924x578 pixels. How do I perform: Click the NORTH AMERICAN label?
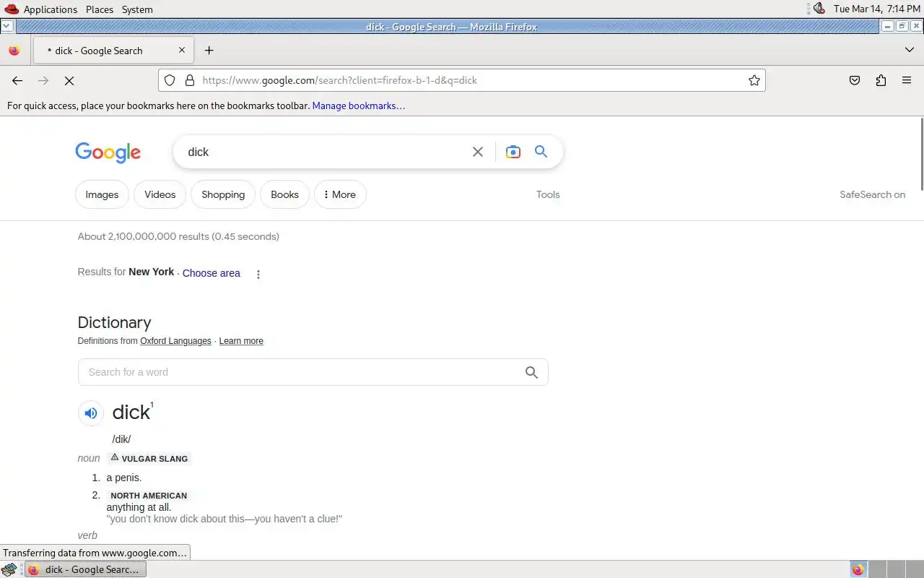[149, 496]
